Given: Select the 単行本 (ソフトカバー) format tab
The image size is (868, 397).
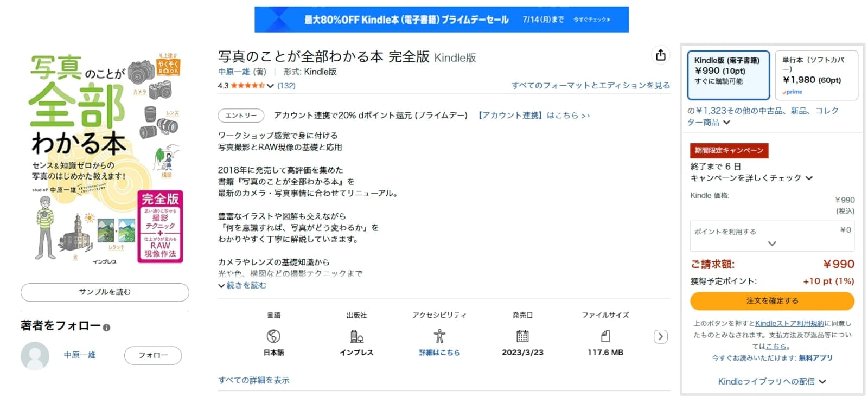Looking at the screenshot, I should 816,75.
